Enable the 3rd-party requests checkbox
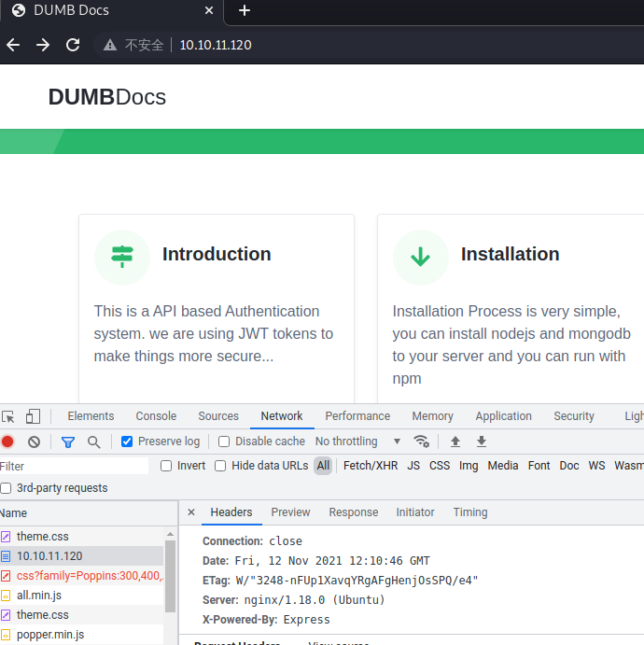The width and height of the screenshot is (644, 645). click(x=7, y=488)
